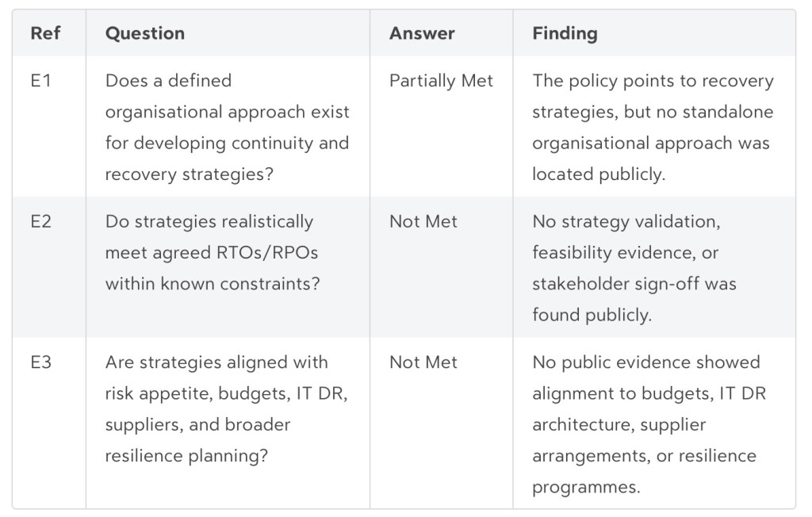Click the 'Partially Met' answer cell
The width and height of the screenshot is (812, 517).
(441, 81)
